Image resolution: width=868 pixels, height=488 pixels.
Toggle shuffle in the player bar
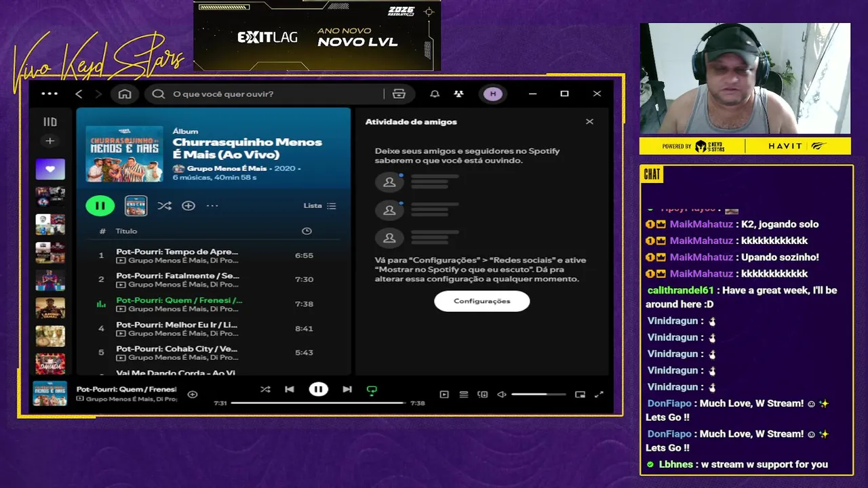tap(265, 390)
